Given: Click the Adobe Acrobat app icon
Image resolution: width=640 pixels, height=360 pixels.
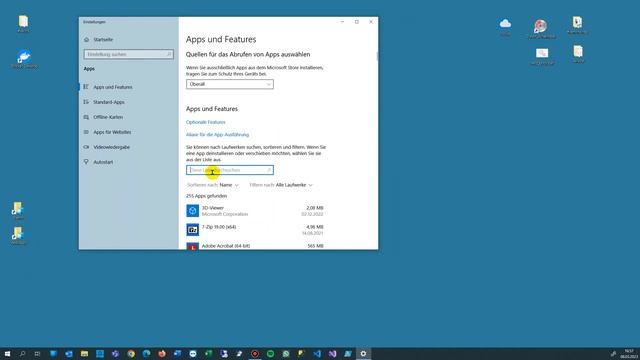Looking at the screenshot, I should 193,246.
